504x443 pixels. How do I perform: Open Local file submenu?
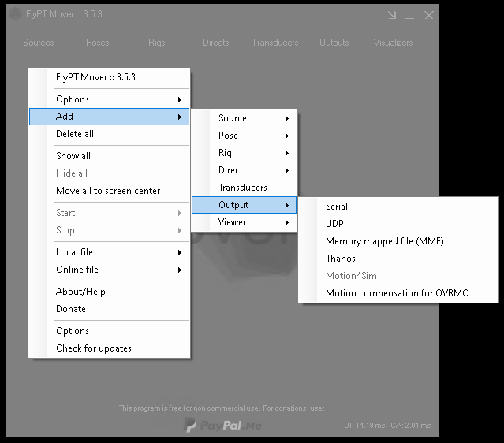109,252
